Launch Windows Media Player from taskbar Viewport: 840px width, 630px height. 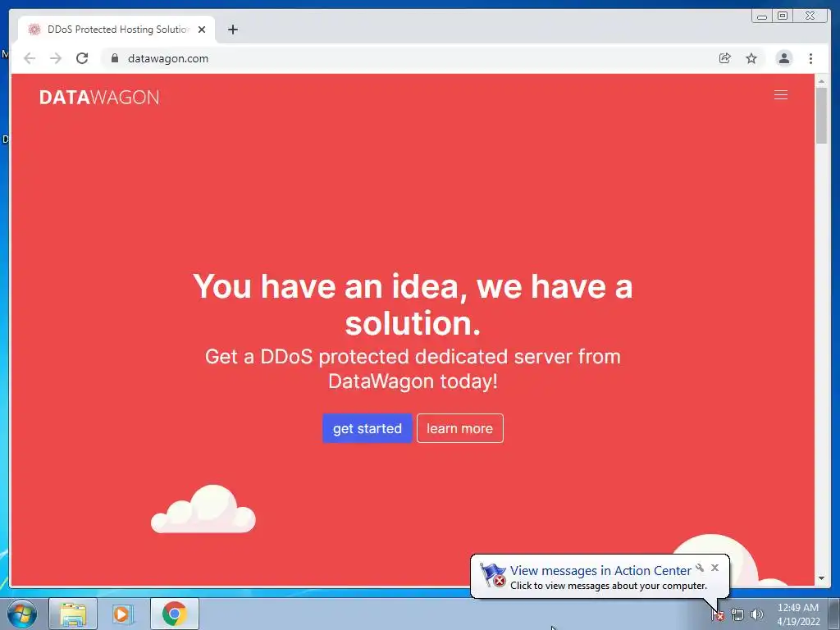[x=123, y=614]
